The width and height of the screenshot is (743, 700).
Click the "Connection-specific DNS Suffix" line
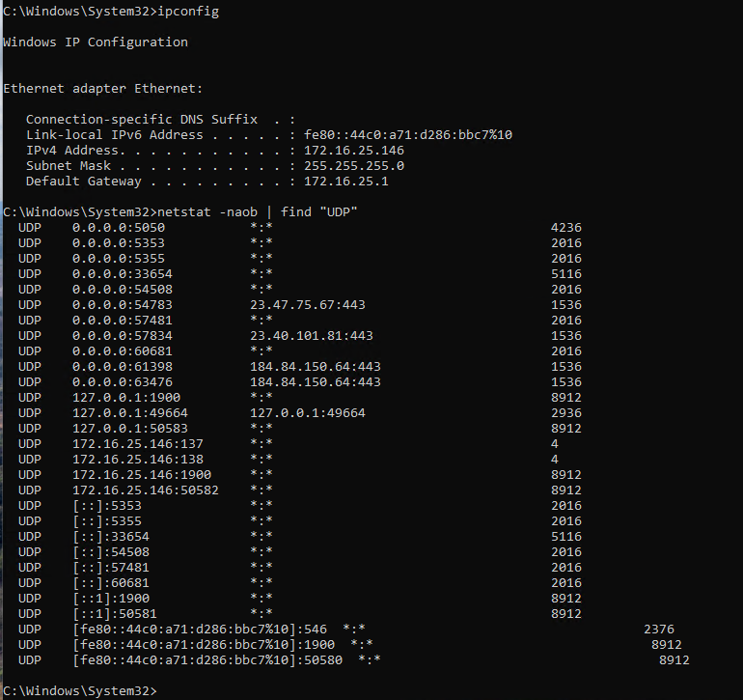pos(142,120)
